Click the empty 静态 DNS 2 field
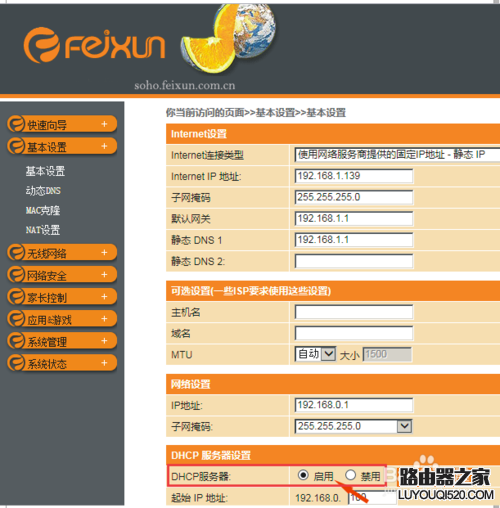Screen dimensions: 500x508 [354, 261]
